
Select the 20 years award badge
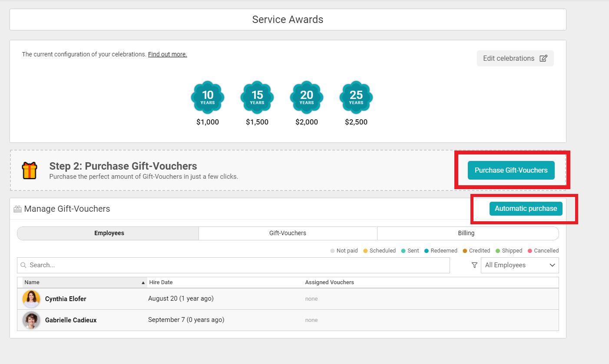click(307, 97)
